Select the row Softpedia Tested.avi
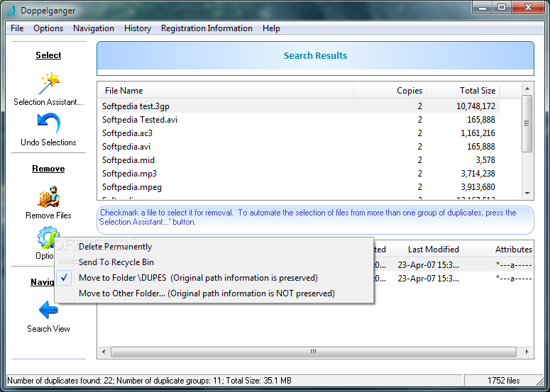This screenshot has width=550, height=392. pyautogui.click(x=300, y=120)
